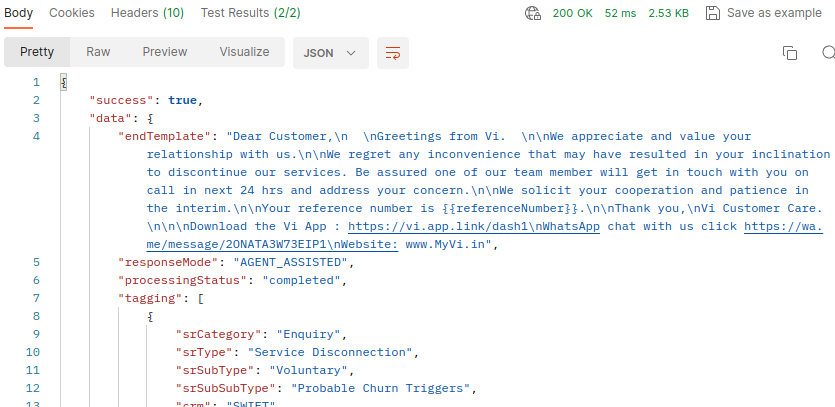Image resolution: width=835 pixels, height=407 pixels.
Task: Open the JSON format dropdown
Action: (330, 53)
